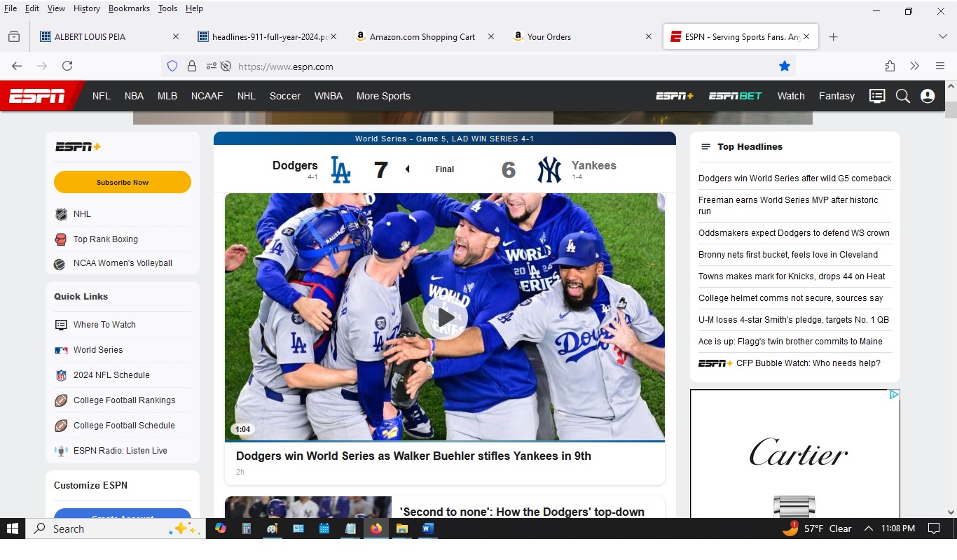Open the Firefox extensions puzzle icon
Screen dimensions: 957x560
pos(890,66)
